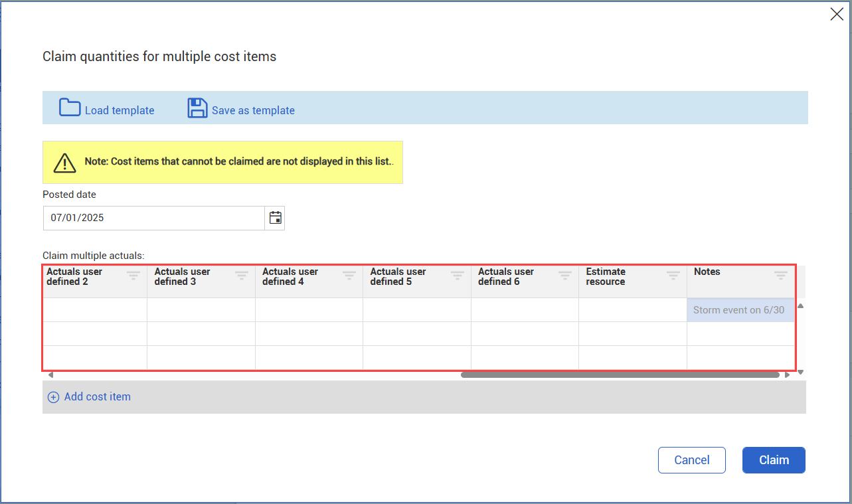Click the Posted date input field
This screenshot has height=504, width=852.
(153, 218)
